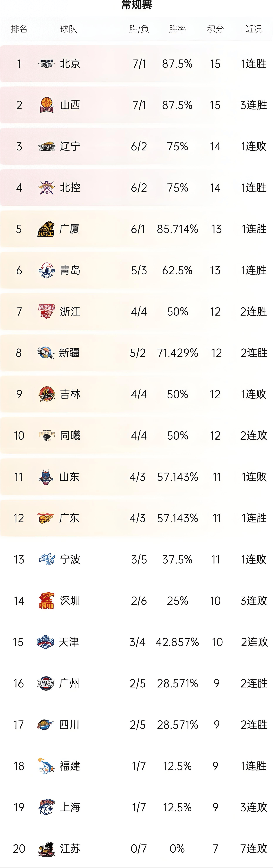Select the 近况 column header

point(253,29)
